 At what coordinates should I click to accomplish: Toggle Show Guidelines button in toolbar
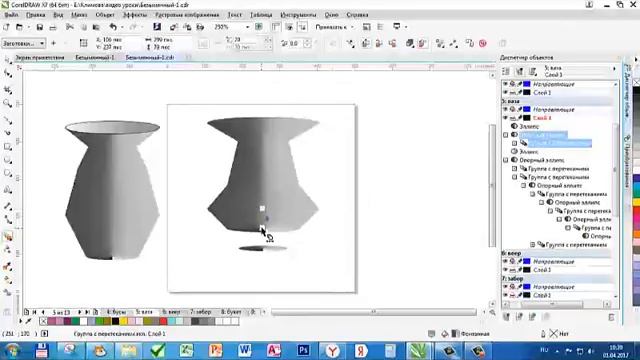(302, 27)
